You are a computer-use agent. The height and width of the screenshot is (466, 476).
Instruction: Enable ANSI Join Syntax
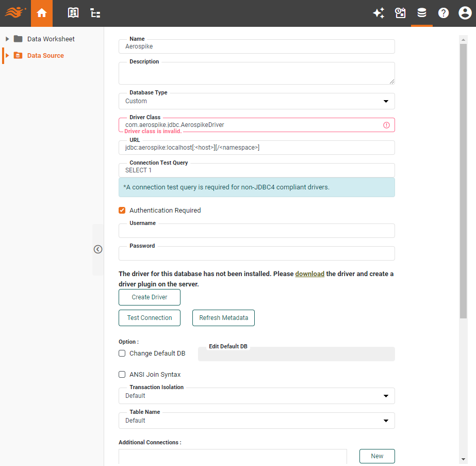coord(122,374)
